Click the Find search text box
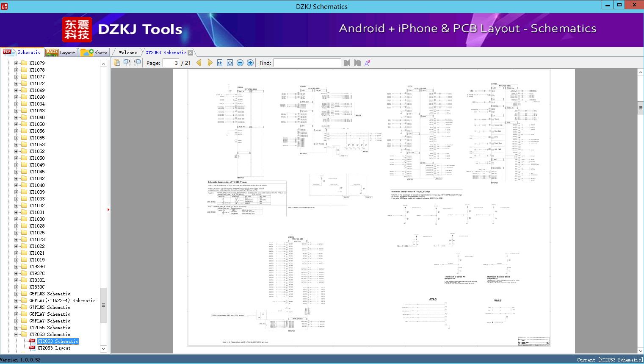 point(307,63)
